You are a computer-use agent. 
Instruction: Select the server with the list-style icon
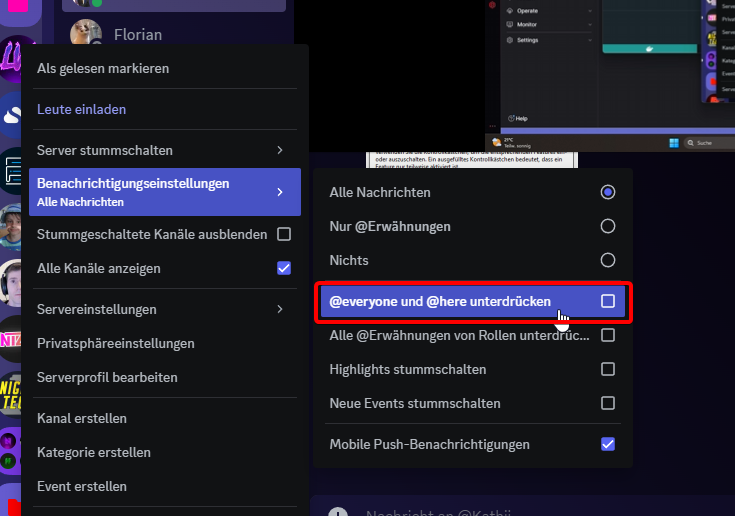tap(14, 170)
